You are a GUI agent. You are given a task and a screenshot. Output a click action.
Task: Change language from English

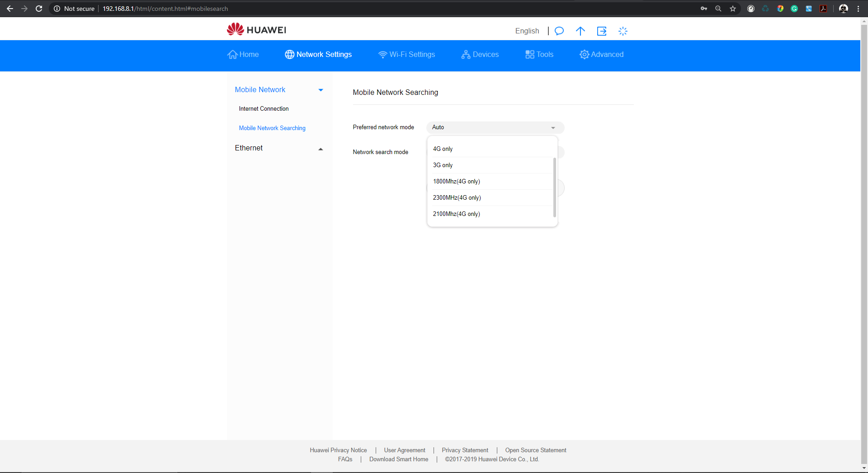(x=527, y=31)
